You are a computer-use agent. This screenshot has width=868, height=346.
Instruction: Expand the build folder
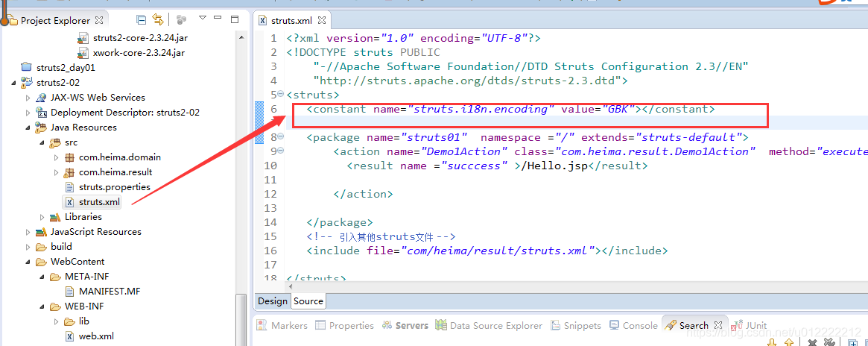click(28, 247)
